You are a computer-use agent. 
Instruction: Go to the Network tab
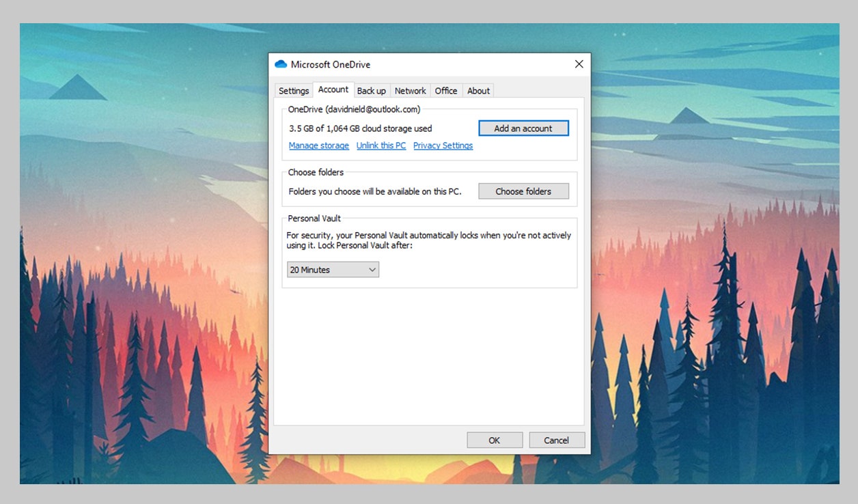pyautogui.click(x=411, y=91)
